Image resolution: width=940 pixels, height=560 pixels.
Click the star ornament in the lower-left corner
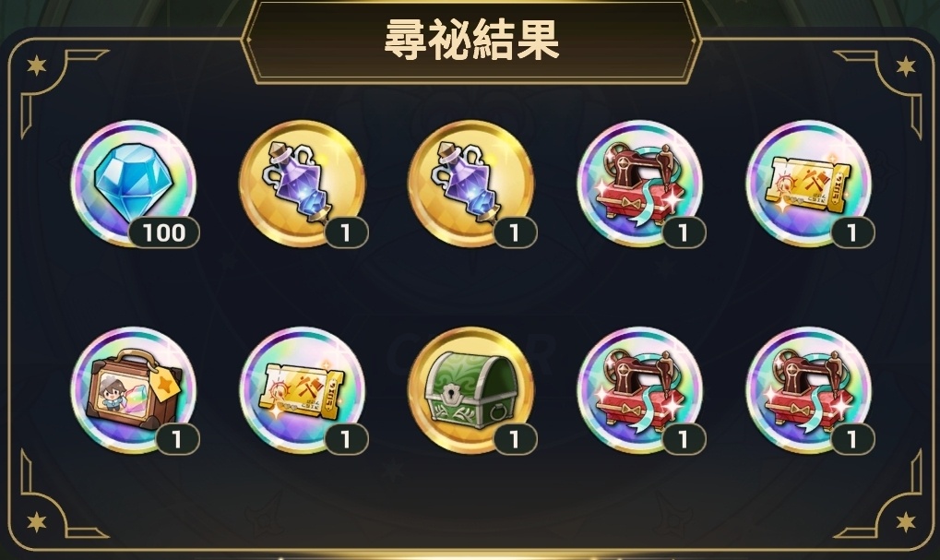37,521
